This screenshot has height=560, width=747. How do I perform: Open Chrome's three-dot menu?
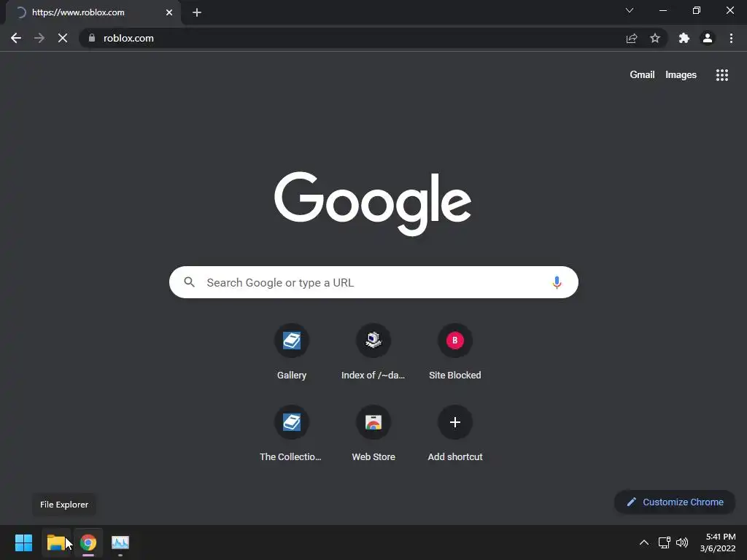731,38
